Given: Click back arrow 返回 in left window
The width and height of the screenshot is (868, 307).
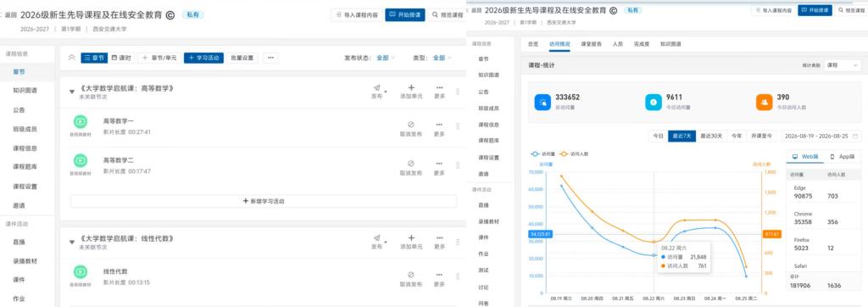Looking at the screenshot, I should [x=9, y=16].
